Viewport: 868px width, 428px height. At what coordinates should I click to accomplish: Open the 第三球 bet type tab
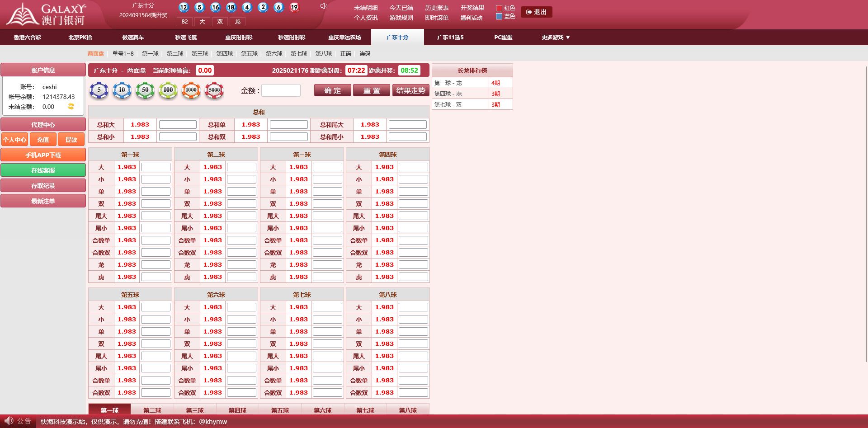(199, 54)
